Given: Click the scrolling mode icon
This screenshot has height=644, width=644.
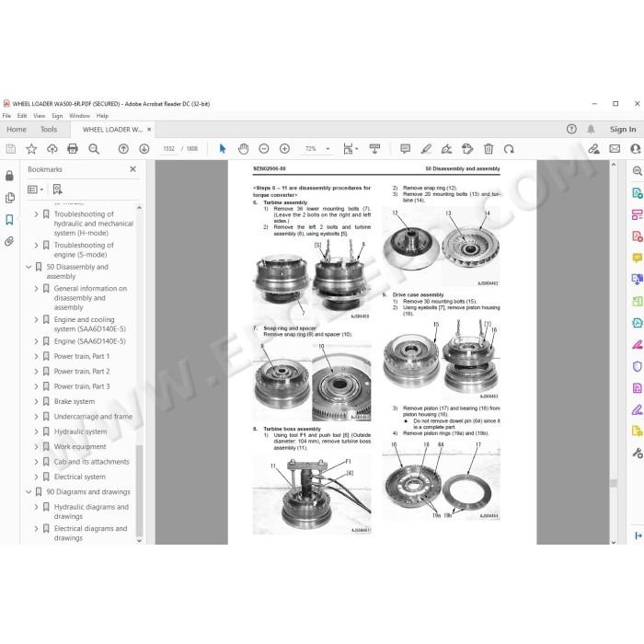Looking at the screenshot, I should click(374, 149).
